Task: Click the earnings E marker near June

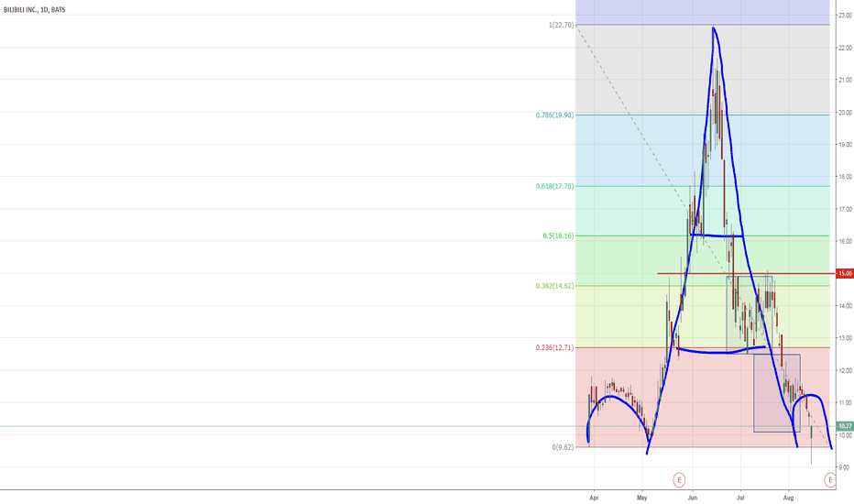Action: pyautogui.click(x=679, y=479)
